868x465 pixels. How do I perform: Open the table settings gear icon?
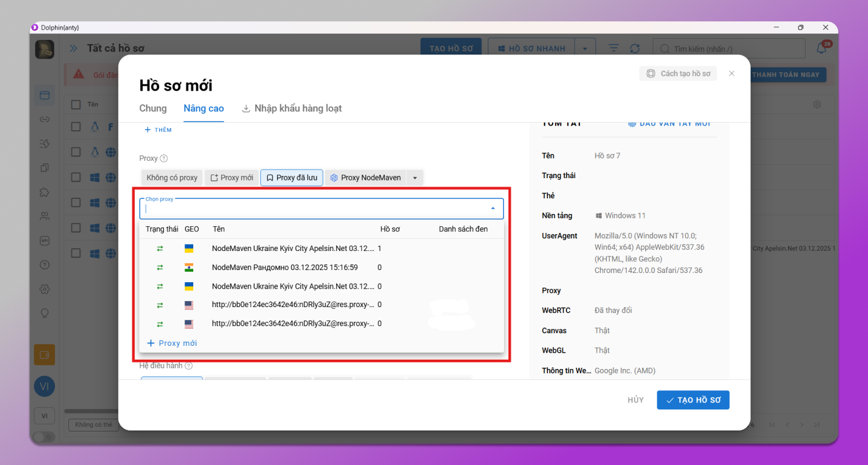coord(817,105)
